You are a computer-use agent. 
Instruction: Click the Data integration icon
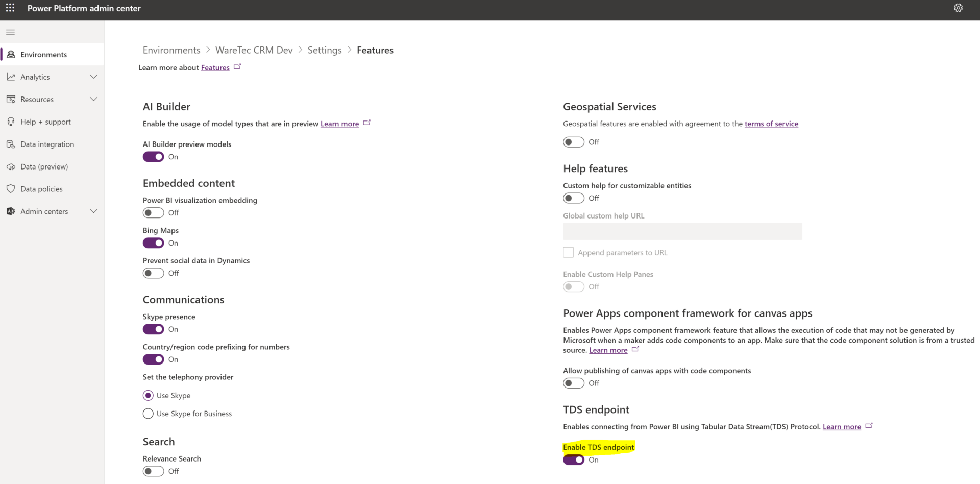pyautogui.click(x=11, y=144)
